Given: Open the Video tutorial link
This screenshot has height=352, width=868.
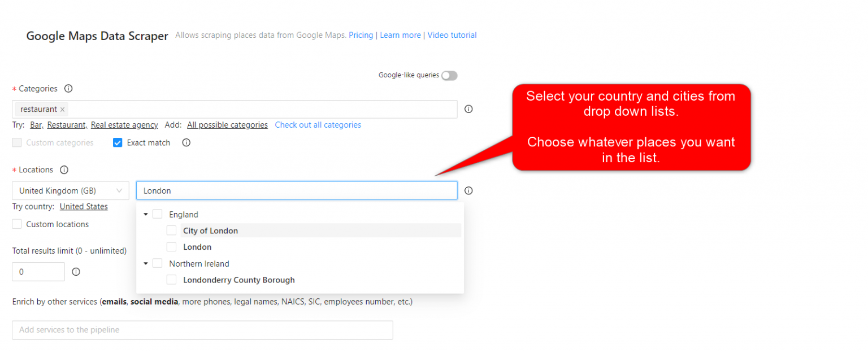Looking at the screenshot, I should tap(452, 35).
